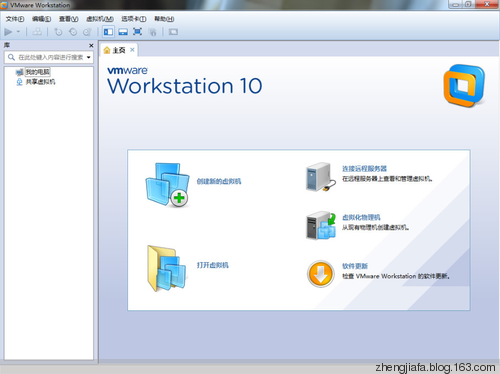Click the orange software update download icon
The width and height of the screenshot is (500, 374).
pos(321,274)
